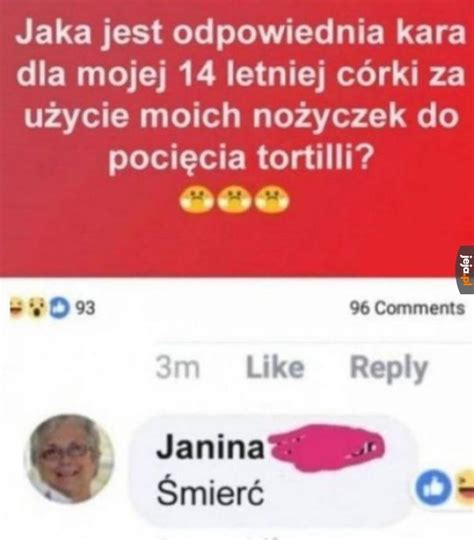
Task: Click the first angry emoji in the post
Action: click(x=196, y=199)
